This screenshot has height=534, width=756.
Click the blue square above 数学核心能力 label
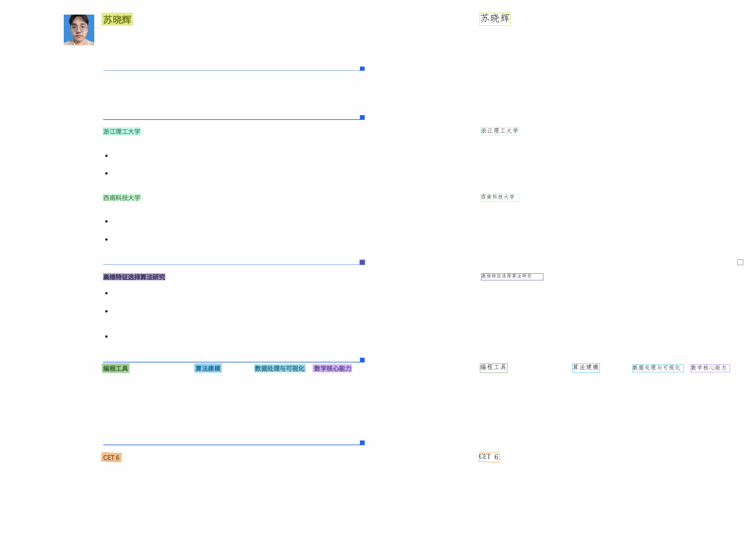362,360
